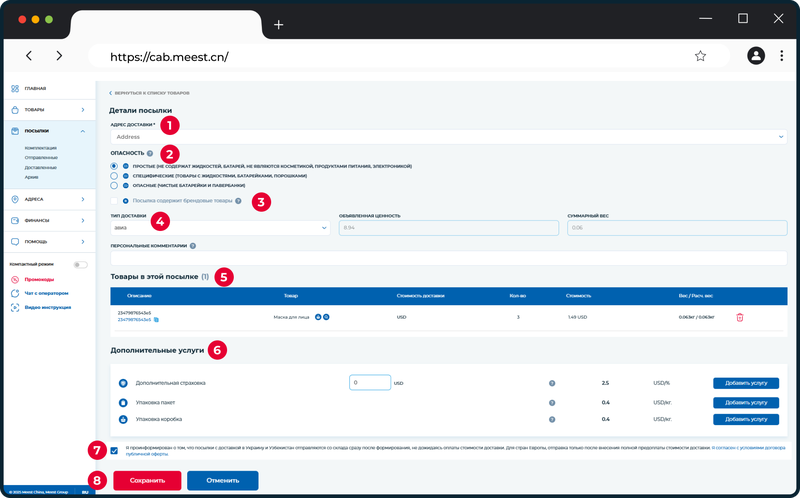Open the Тип доставки авиа dropdown
Image resolution: width=800 pixels, height=498 pixels.
pyautogui.click(x=220, y=228)
